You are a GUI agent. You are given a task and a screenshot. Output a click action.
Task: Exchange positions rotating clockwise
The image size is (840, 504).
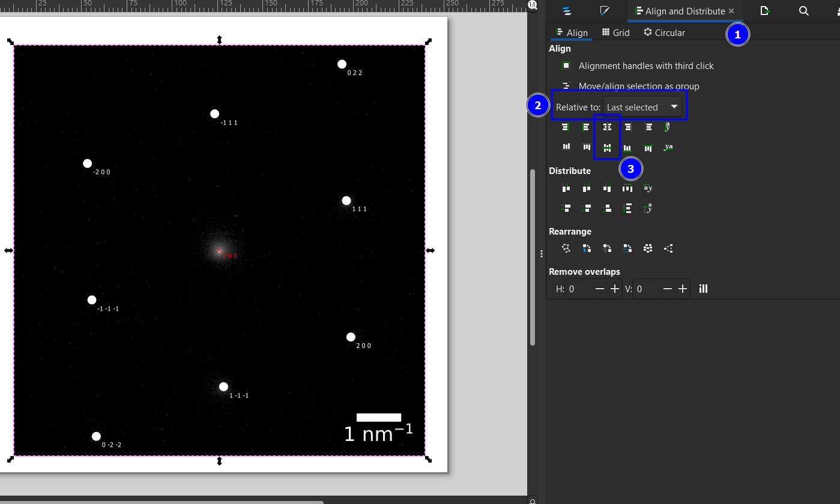[x=627, y=248]
